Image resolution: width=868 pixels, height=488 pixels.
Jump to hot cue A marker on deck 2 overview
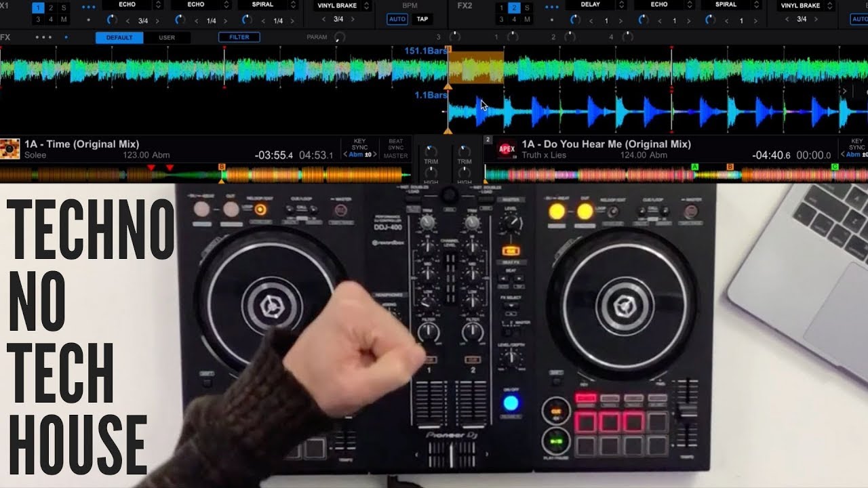pyautogui.click(x=694, y=166)
